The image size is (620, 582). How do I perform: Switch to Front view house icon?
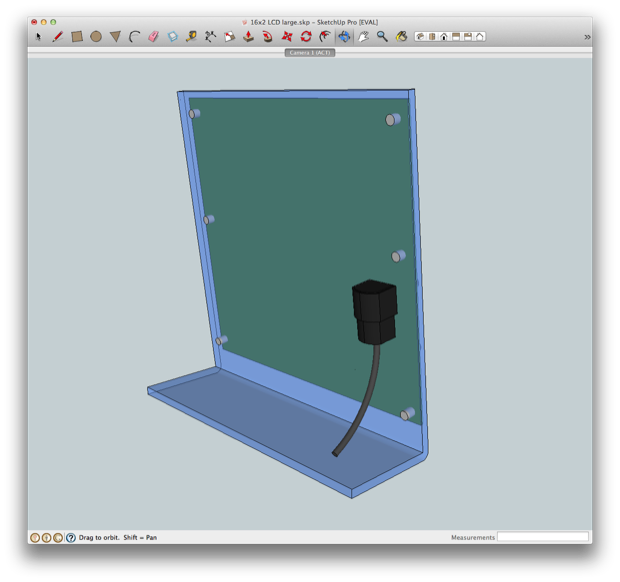click(444, 37)
